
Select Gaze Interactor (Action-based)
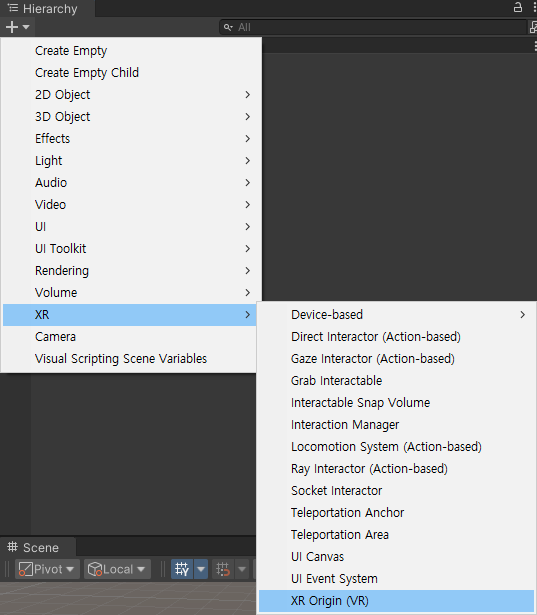[397, 358]
